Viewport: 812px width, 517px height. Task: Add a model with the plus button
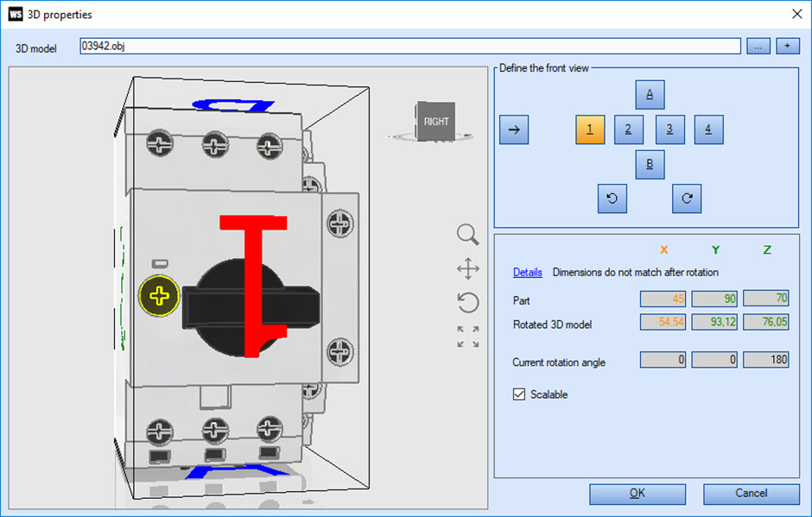(787, 46)
